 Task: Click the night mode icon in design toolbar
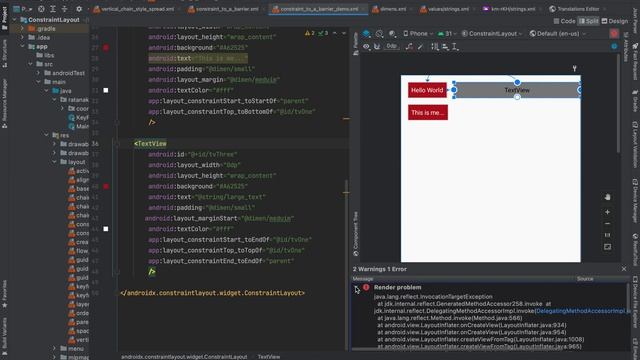pos(392,33)
